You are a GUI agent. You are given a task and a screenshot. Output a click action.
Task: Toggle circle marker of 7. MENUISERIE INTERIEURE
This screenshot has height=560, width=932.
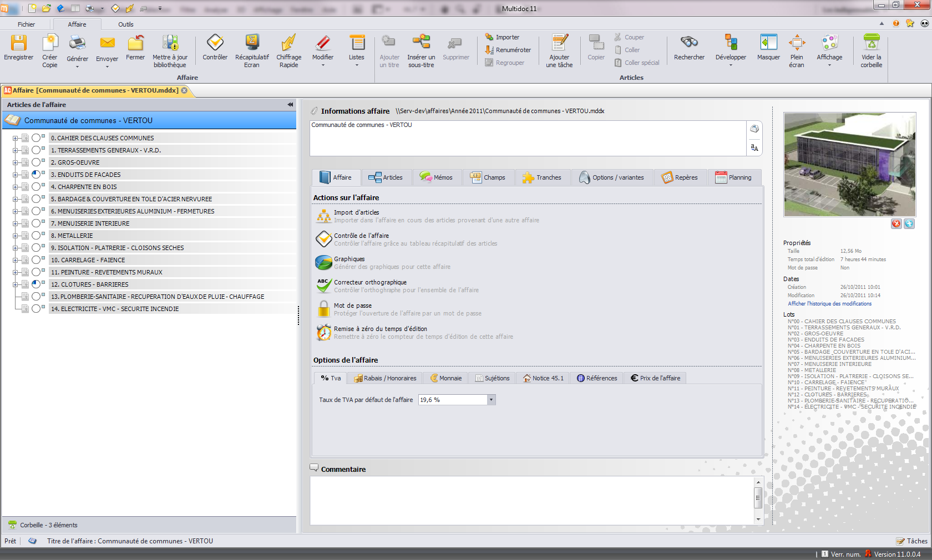pyautogui.click(x=36, y=223)
